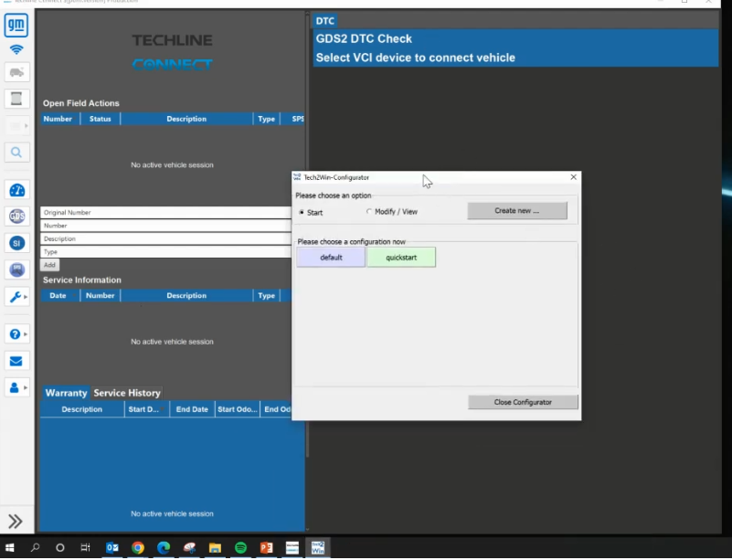Click the Close Configurator button
The width and height of the screenshot is (732, 560).
coord(523,402)
